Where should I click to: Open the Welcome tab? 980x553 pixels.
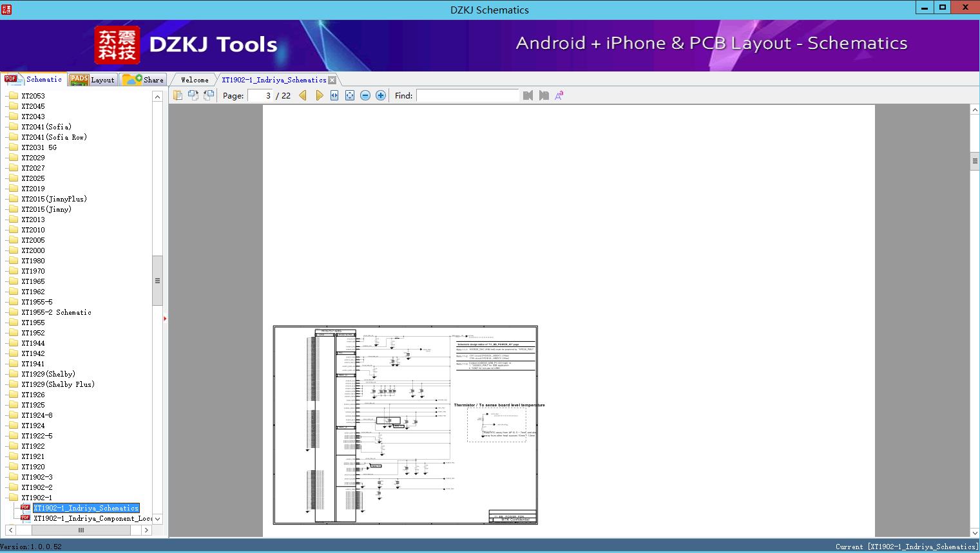(x=195, y=80)
